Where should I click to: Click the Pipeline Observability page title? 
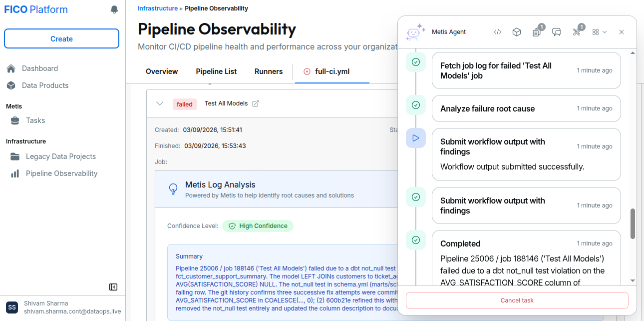217,29
